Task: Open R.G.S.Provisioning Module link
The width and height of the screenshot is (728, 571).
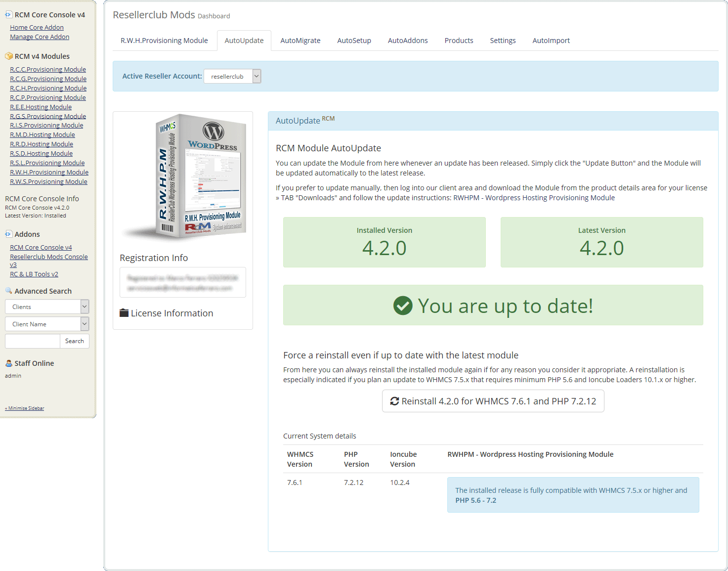Action: [48, 117]
